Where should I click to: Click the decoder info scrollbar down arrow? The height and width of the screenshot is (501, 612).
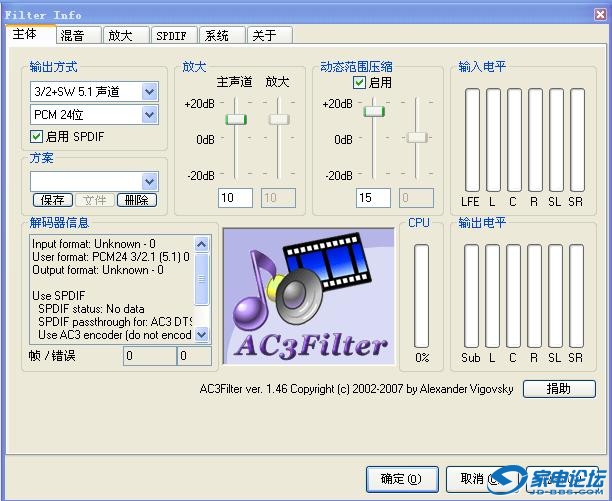pos(201,334)
